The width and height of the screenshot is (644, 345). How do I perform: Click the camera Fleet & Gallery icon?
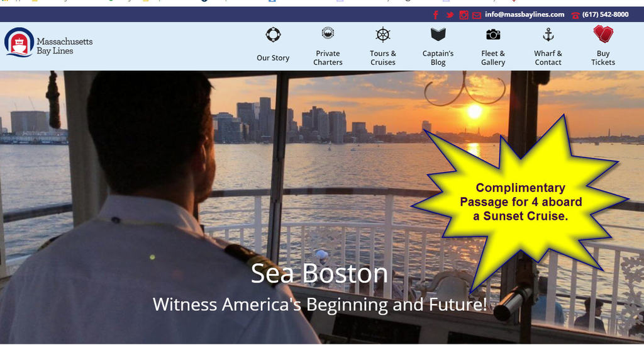(493, 34)
